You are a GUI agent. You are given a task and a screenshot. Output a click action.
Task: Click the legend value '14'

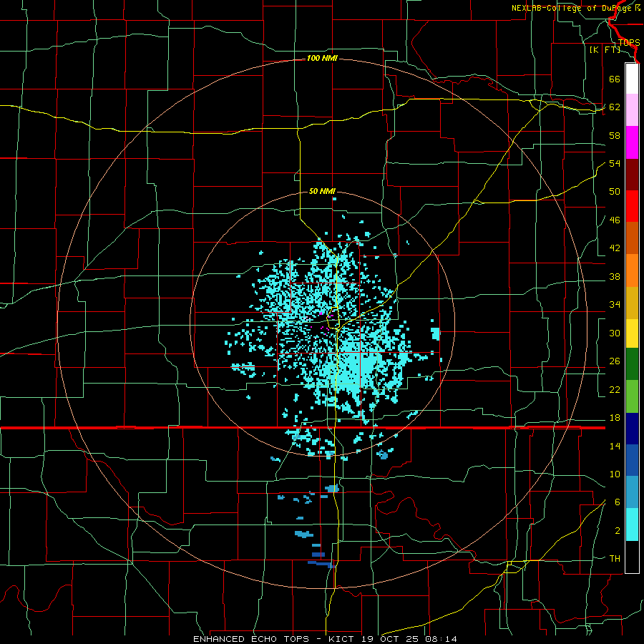click(x=615, y=446)
